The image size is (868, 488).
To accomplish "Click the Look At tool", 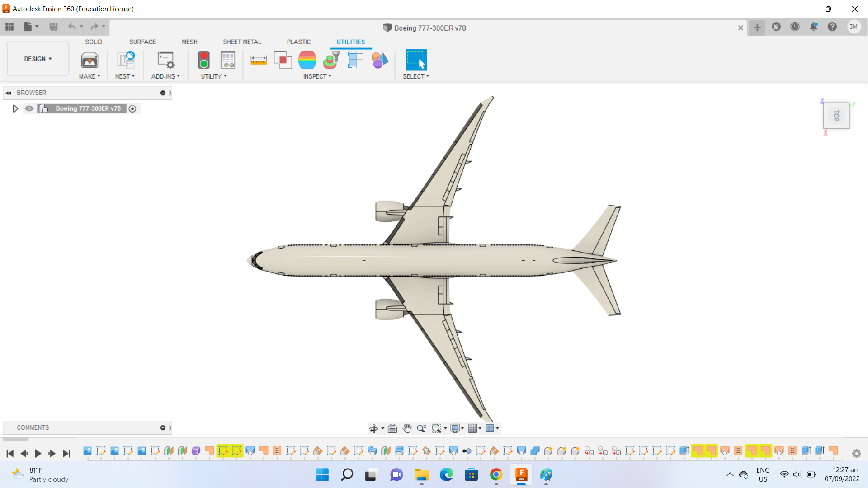I will [x=392, y=428].
